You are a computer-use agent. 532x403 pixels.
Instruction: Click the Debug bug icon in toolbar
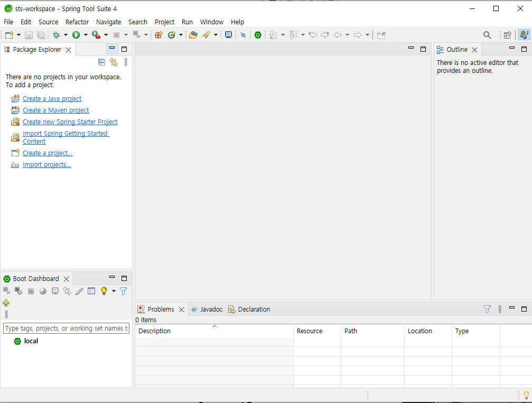point(57,35)
